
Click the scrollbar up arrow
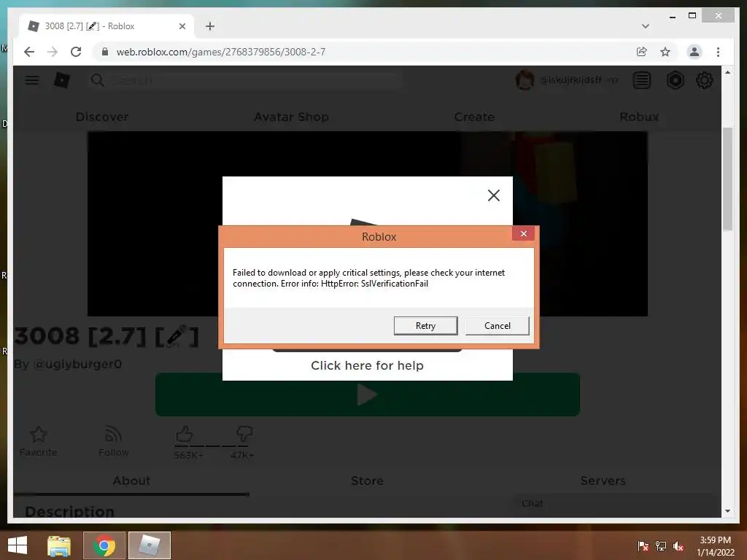727,72
